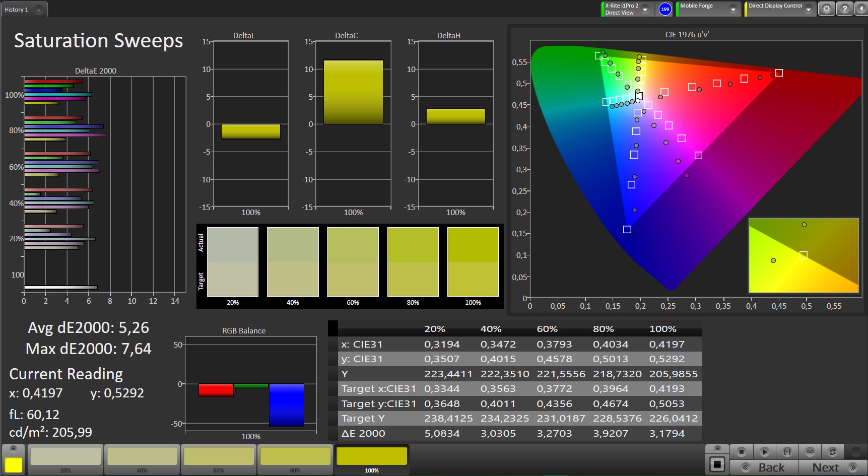
Task: Click the blue 199 meter counter circle
Action: (x=665, y=9)
